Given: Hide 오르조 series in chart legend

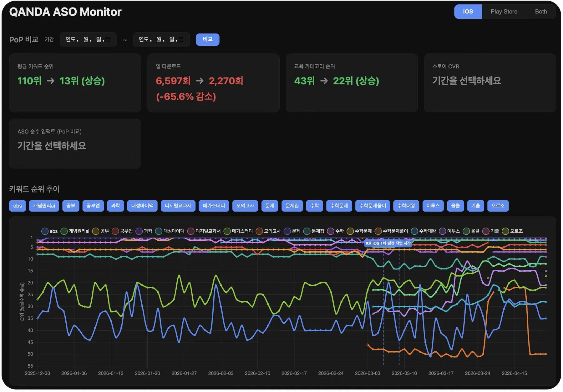Looking at the screenshot, I should (x=512, y=231).
